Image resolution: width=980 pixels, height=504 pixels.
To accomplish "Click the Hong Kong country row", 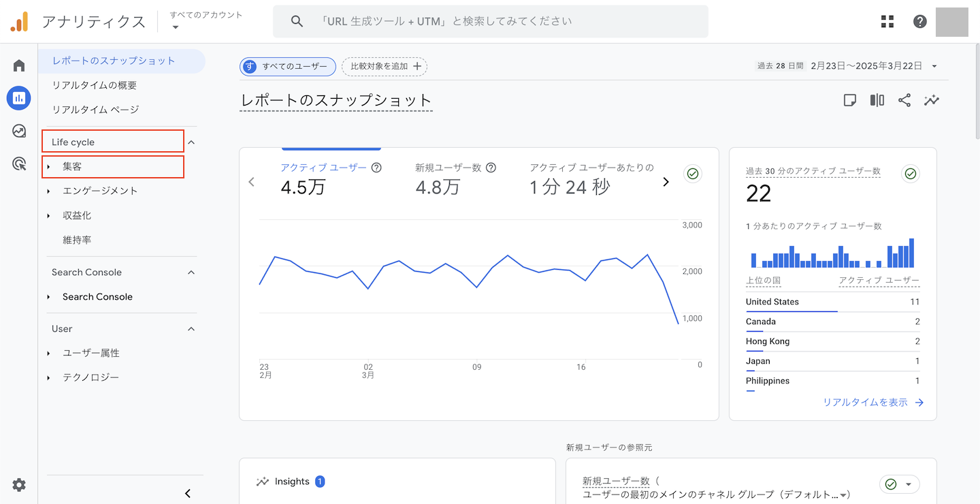I will pyautogui.click(x=832, y=341).
